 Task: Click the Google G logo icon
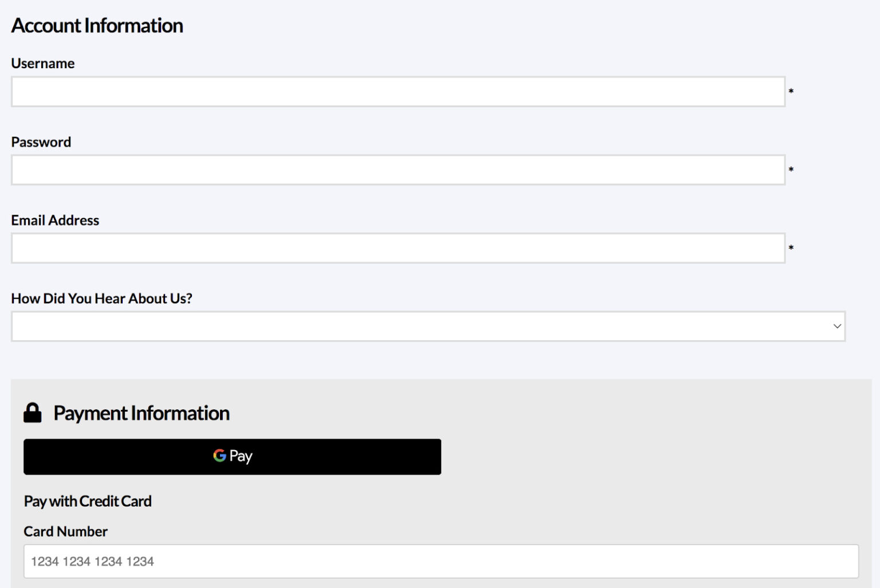tap(219, 456)
